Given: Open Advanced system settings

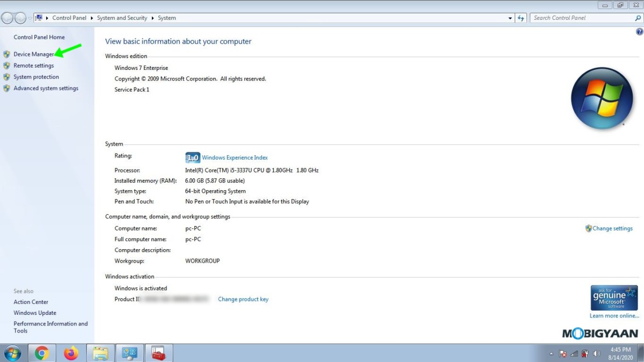Looking at the screenshot, I should (46, 88).
